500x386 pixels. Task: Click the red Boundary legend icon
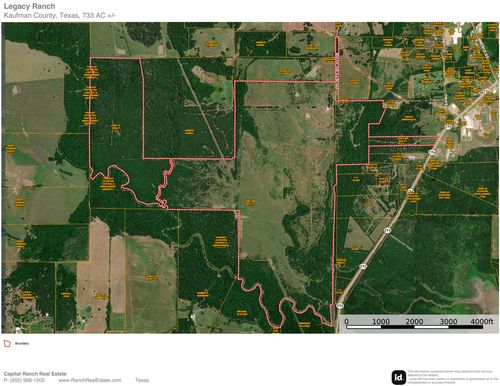point(7,343)
